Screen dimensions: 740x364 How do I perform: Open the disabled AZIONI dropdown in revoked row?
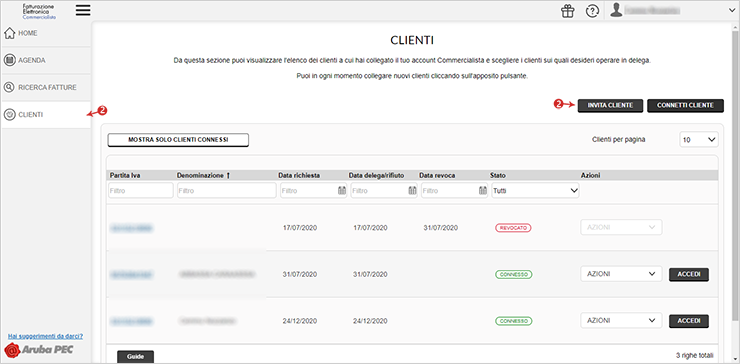[621, 227]
